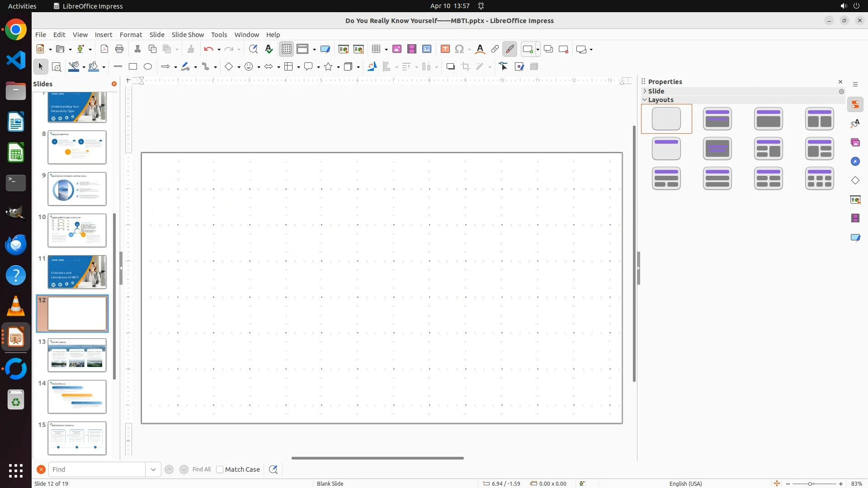
Task: Open the Find history dropdown arrow
Action: 153,469
